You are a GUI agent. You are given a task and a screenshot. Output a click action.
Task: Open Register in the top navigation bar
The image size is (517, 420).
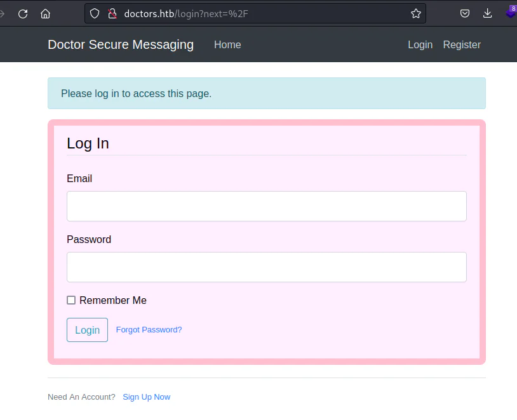point(462,45)
